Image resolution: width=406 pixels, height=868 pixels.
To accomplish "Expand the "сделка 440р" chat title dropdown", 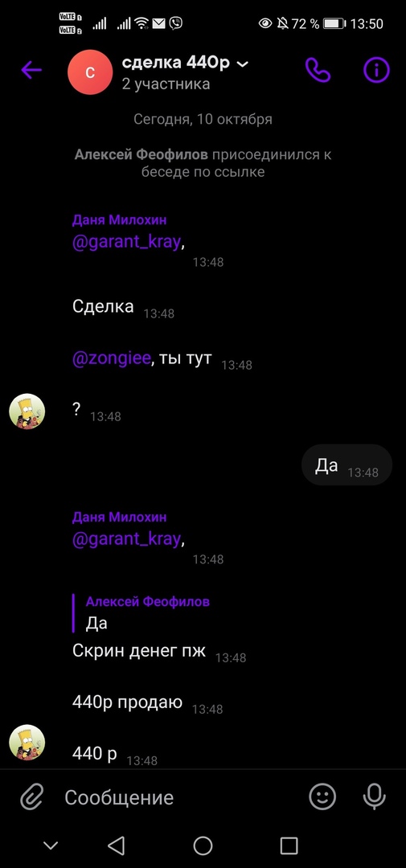I will tap(242, 64).
